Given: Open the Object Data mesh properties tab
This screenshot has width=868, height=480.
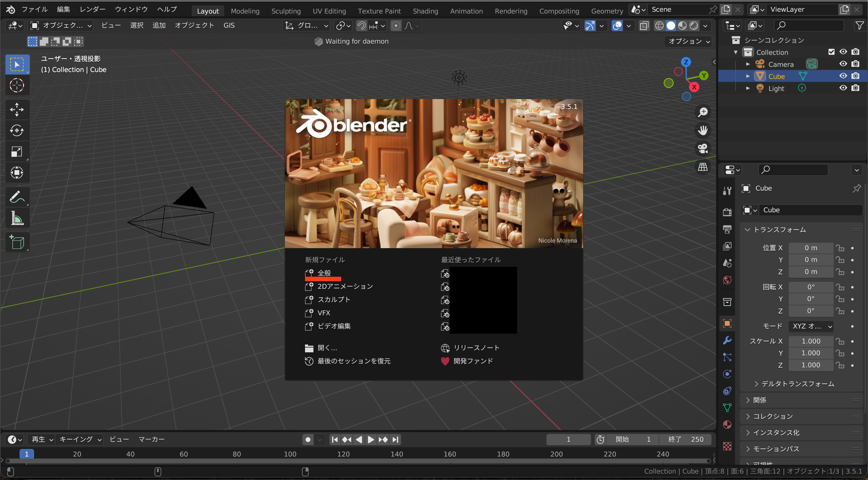Looking at the screenshot, I should click(x=727, y=408).
